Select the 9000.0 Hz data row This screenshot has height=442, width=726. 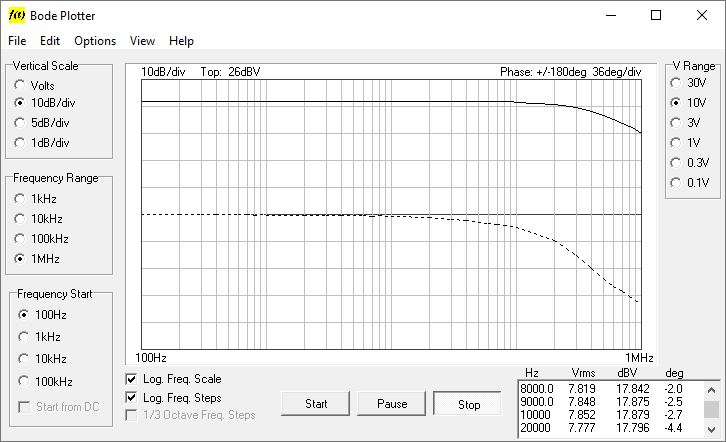[x=611, y=402]
